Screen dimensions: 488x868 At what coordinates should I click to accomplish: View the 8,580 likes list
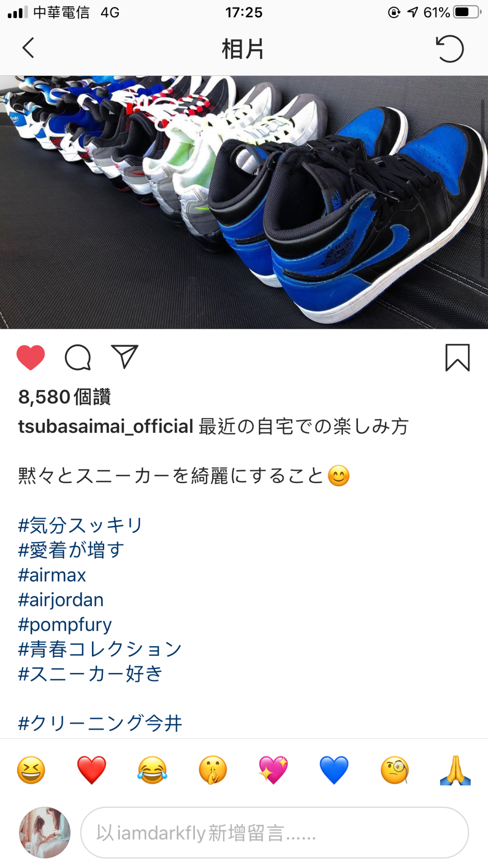(64, 397)
